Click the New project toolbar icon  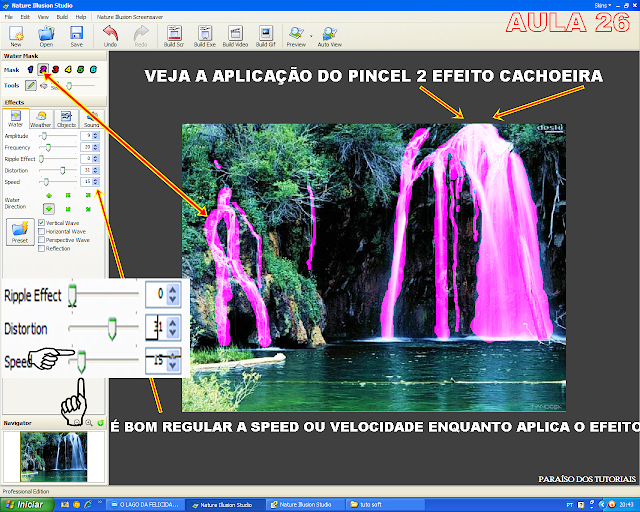16,36
